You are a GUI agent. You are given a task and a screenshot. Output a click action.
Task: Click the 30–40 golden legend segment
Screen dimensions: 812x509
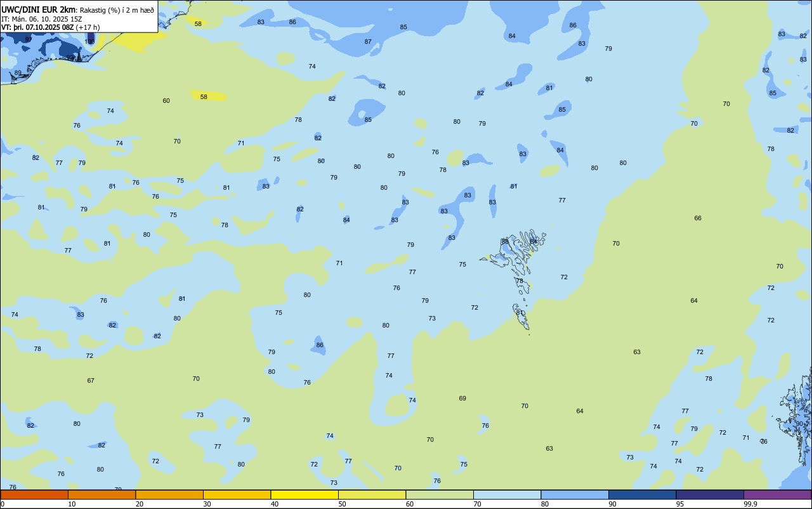click(x=237, y=494)
